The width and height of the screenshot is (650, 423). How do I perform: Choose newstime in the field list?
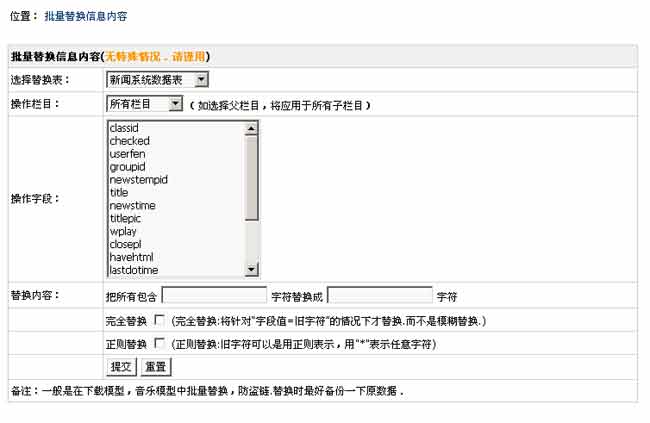tap(132, 206)
